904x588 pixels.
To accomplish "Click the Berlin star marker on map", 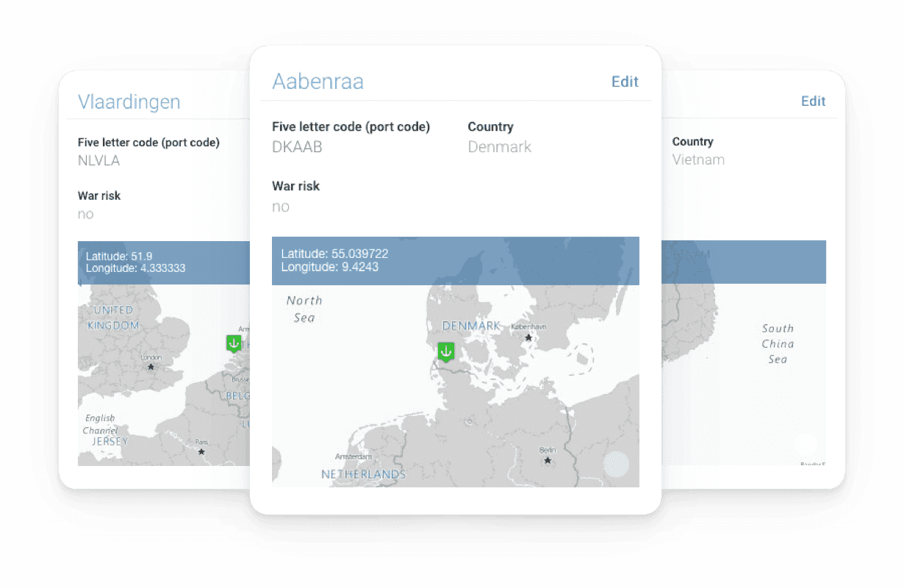I will pyautogui.click(x=548, y=461).
